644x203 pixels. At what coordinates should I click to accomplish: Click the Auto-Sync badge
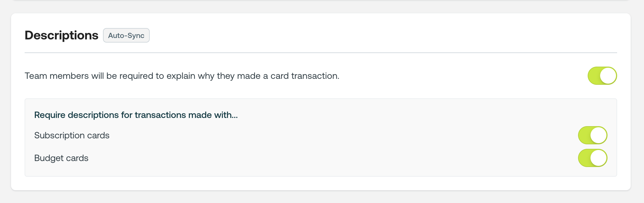[126, 35]
